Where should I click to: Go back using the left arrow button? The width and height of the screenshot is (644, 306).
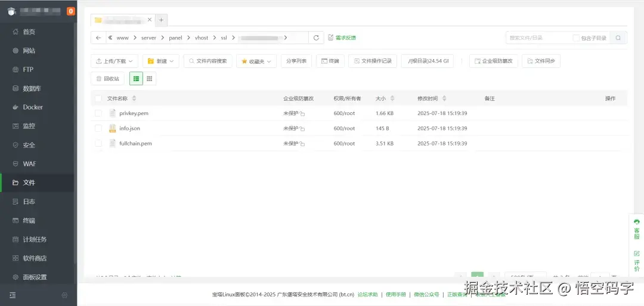click(x=98, y=38)
